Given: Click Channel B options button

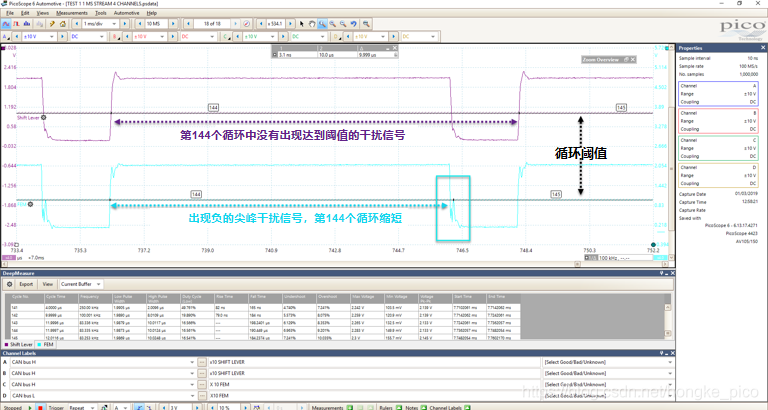Looking at the screenshot, I should [116, 37].
